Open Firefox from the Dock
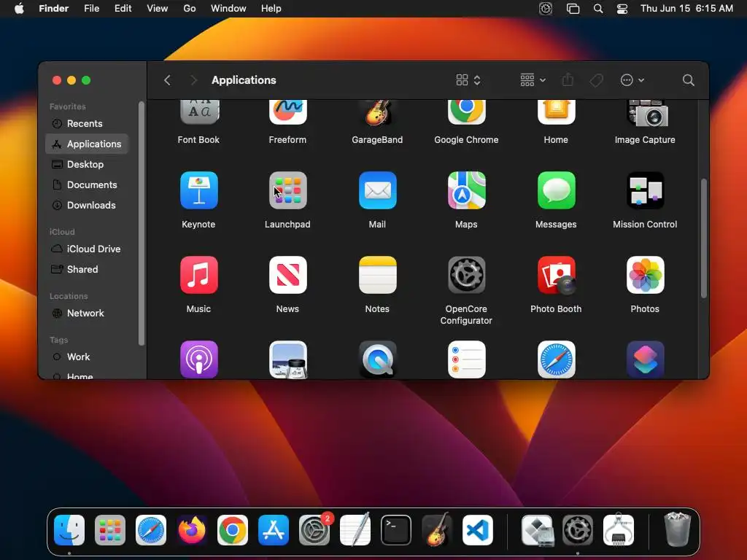 click(x=192, y=530)
